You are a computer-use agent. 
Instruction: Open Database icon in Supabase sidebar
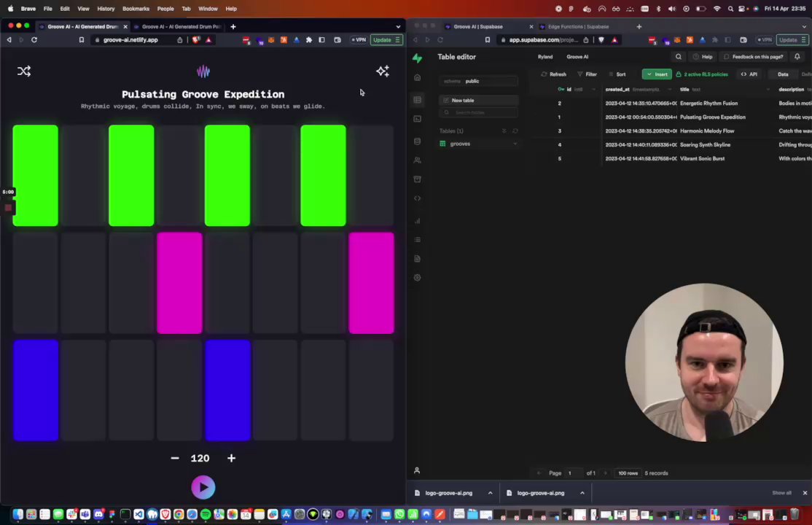418,141
